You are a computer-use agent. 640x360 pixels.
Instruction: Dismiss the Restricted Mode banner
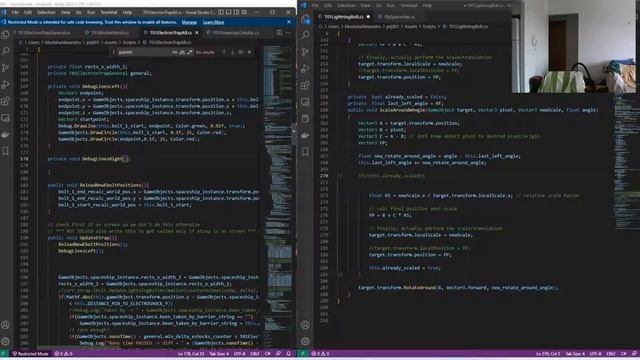(289, 22)
